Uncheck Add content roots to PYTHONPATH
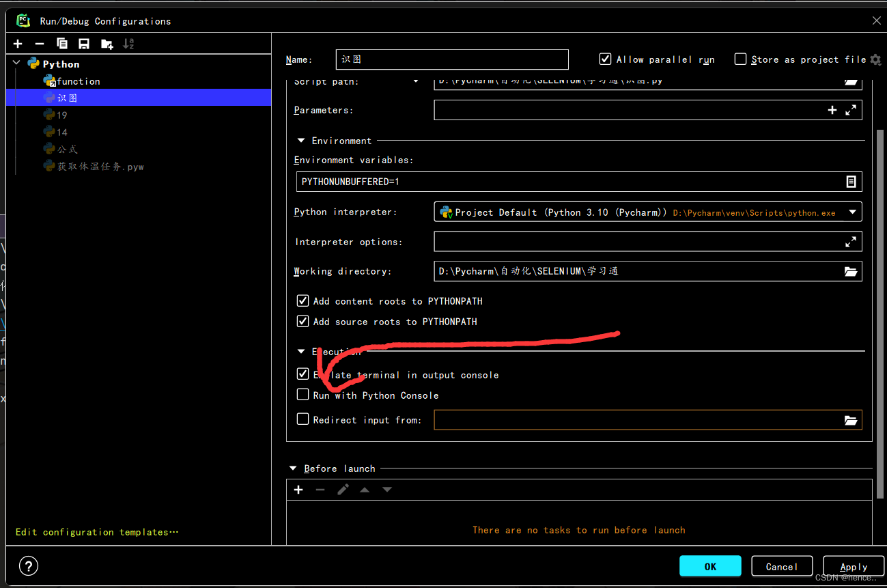Screen dimensions: 887x588 [x=303, y=301]
